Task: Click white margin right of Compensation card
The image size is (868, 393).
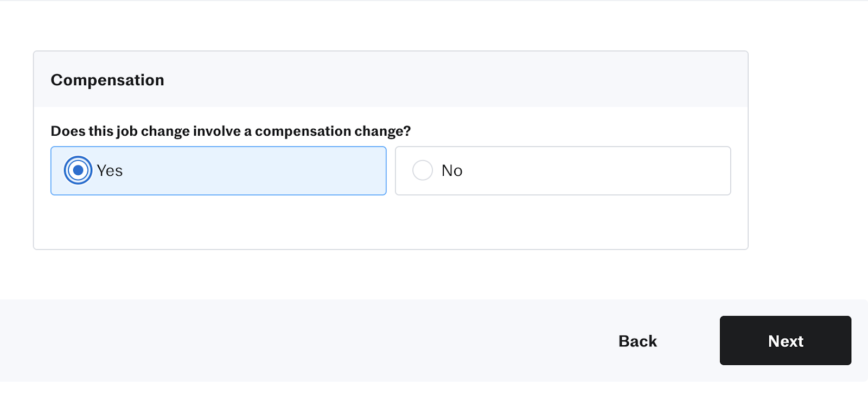Action: pos(808,150)
